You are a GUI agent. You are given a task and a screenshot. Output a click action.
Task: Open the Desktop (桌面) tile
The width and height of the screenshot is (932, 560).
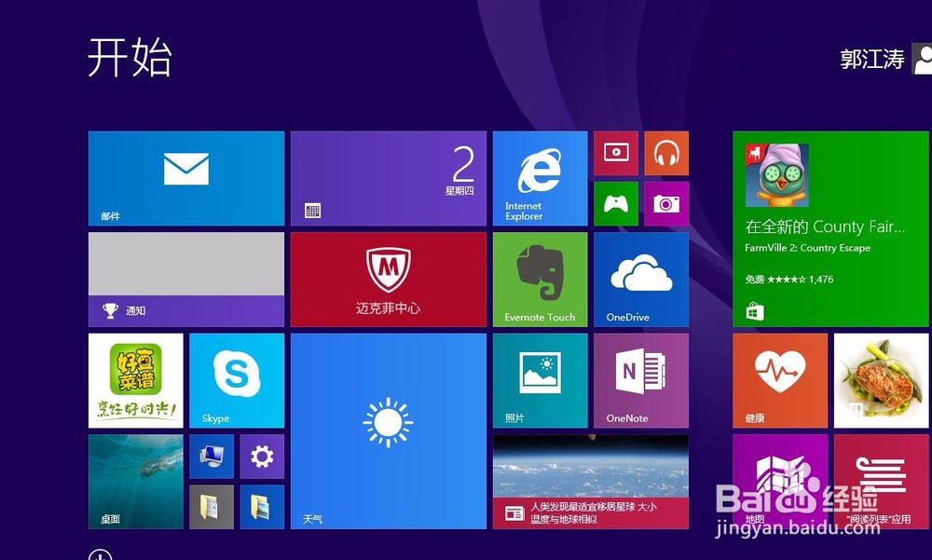pyautogui.click(x=135, y=482)
